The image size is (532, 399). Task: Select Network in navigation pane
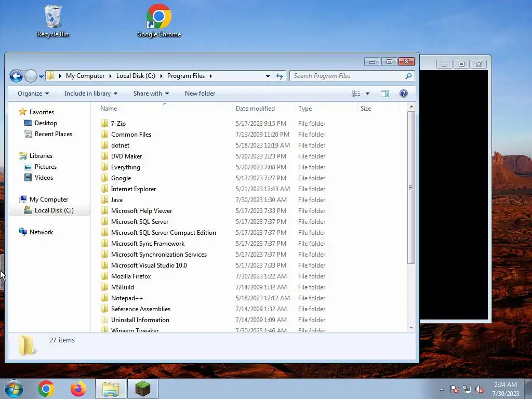pos(36,232)
